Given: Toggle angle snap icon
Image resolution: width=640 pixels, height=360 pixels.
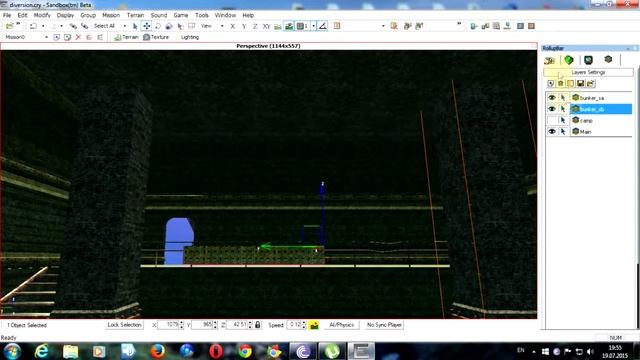Looking at the screenshot, I should click(x=322, y=26).
